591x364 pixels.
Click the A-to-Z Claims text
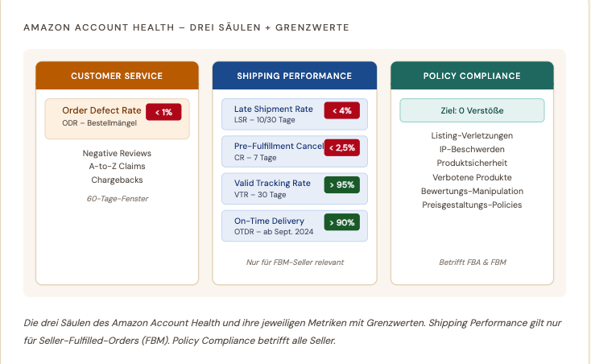[x=117, y=166]
